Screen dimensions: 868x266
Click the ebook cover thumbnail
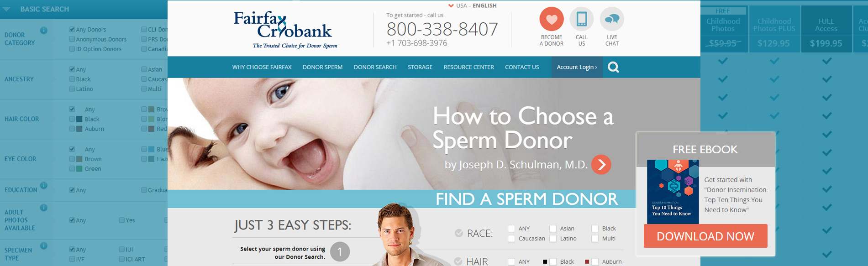coord(673,192)
